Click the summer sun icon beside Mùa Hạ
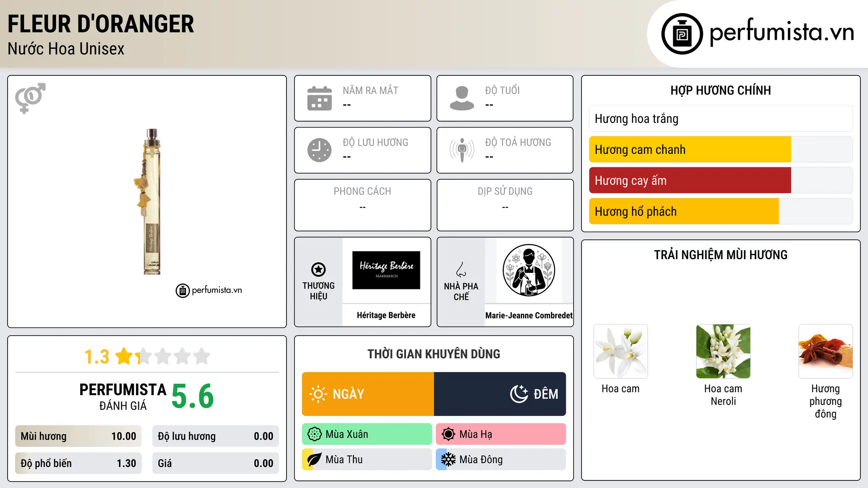Screen dimensions: 868x488 click(448, 434)
